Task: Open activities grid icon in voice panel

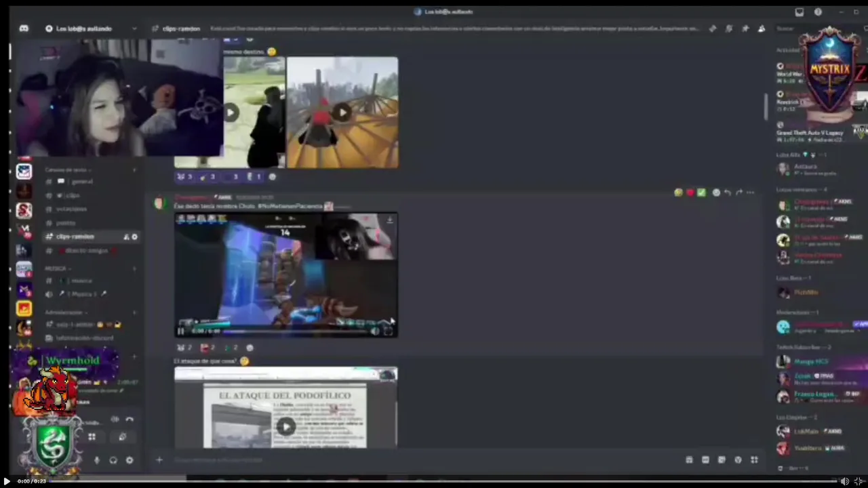Action: pyautogui.click(x=92, y=437)
